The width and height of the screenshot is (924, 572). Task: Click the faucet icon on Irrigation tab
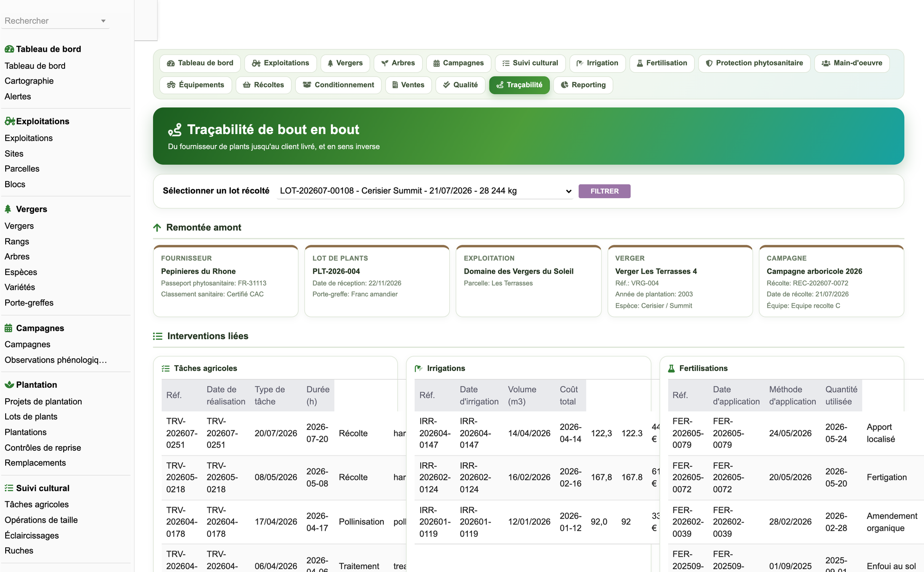tap(580, 63)
